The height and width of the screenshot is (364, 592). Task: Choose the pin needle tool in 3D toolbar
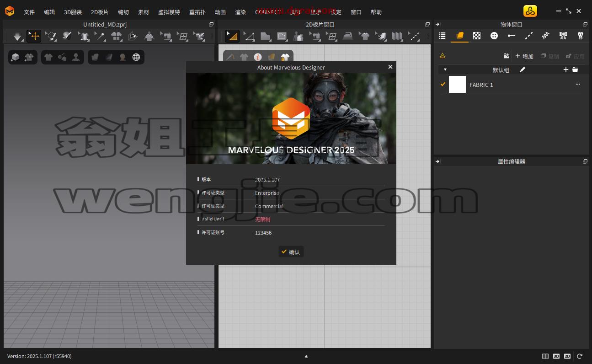(x=100, y=36)
